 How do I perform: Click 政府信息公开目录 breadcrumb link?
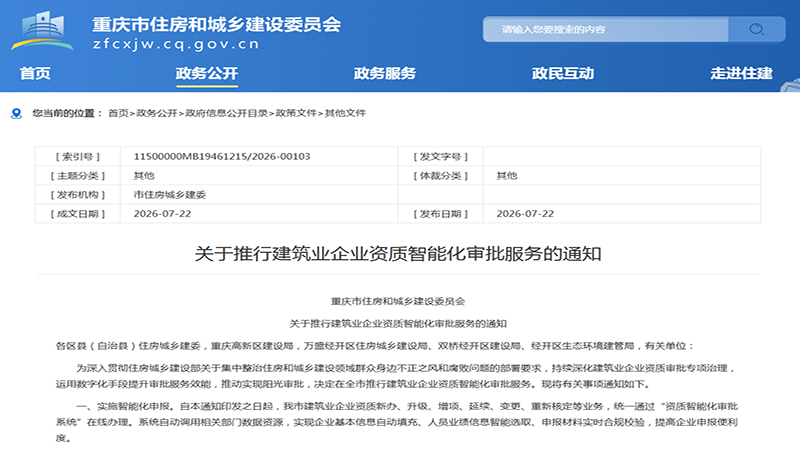click(x=227, y=113)
